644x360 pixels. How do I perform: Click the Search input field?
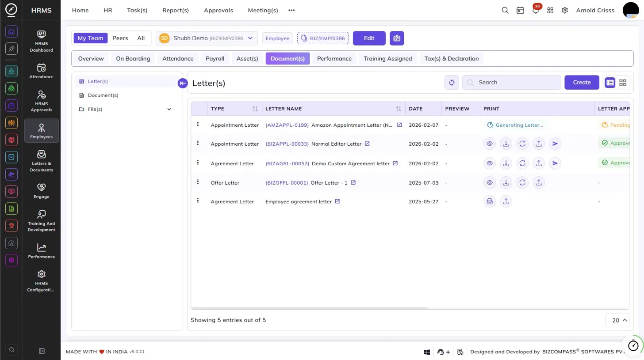pos(512,82)
